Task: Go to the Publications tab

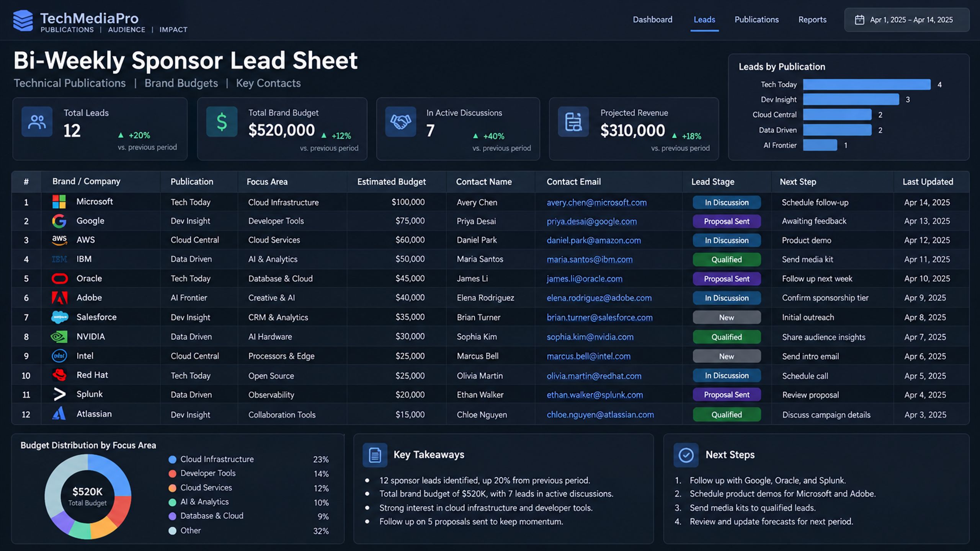Action: coord(756,20)
